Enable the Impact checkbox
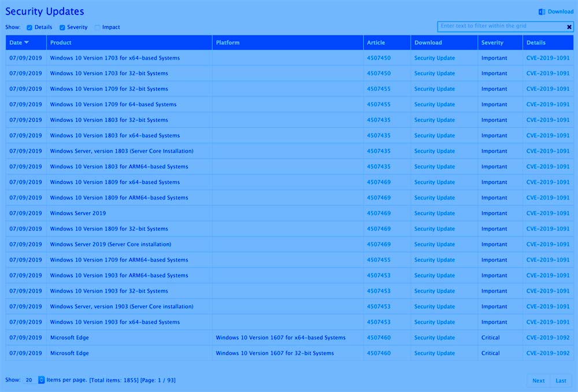Screen dimensions: 578x392 pos(97,27)
